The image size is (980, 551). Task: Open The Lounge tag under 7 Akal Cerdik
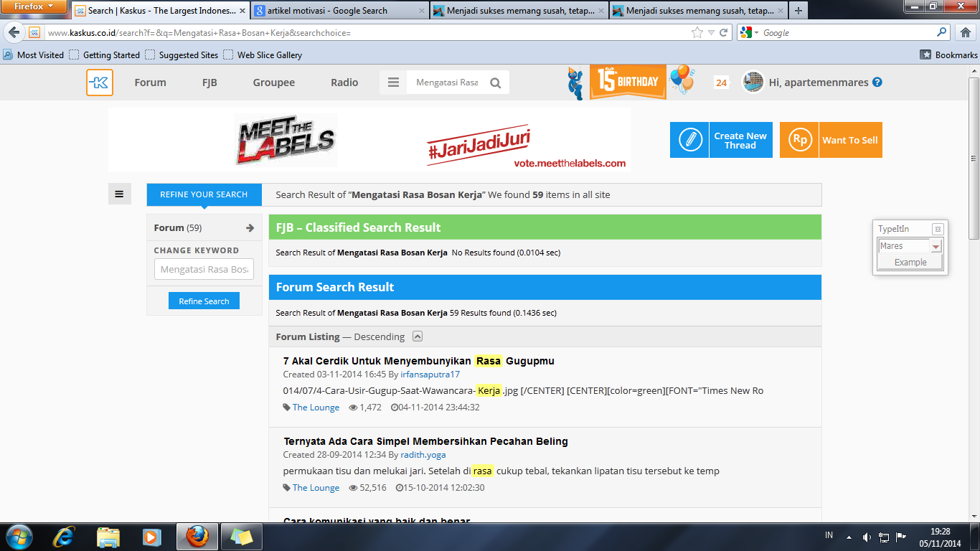tap(316, 408)
